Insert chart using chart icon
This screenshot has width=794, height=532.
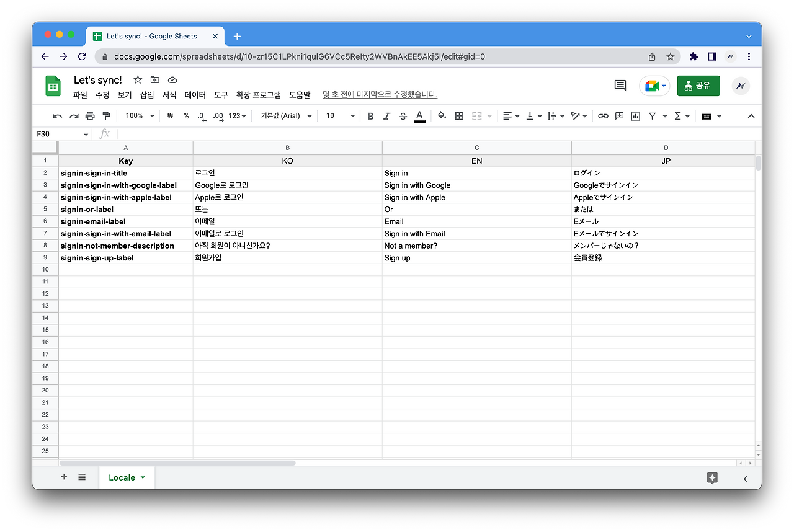635,116
